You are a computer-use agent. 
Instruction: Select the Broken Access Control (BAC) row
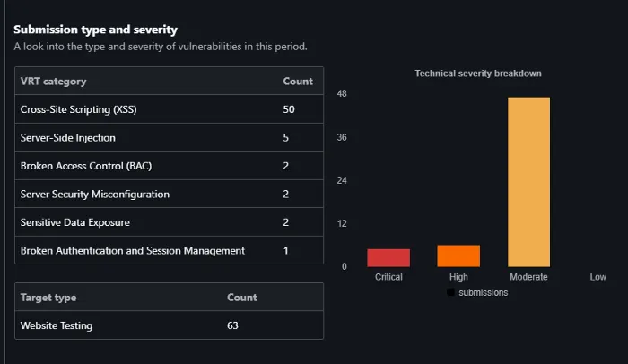click(x=169, y=166)
